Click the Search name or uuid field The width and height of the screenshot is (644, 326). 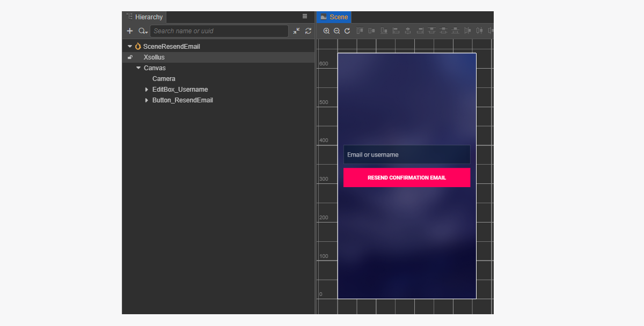click(218, 31)
